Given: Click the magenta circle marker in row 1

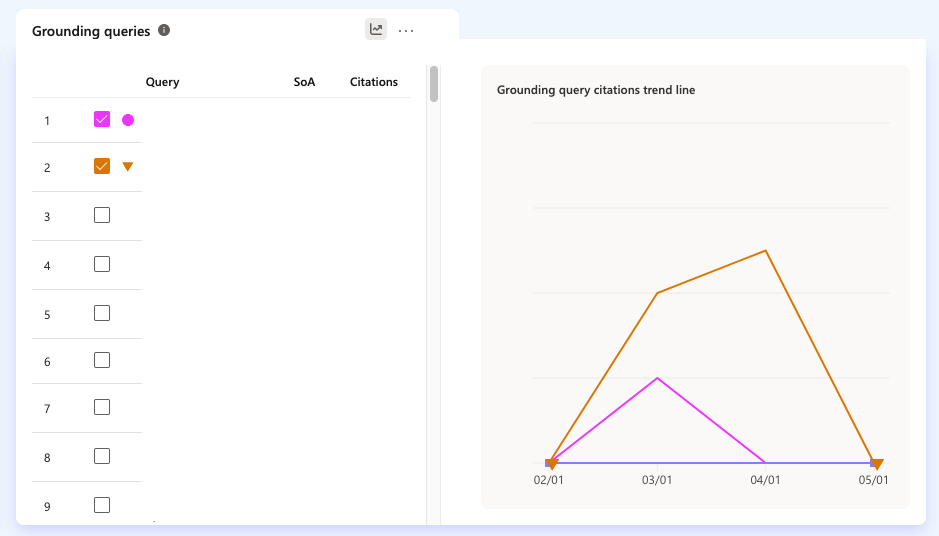Looking at the screenshot, I should 128,120.
